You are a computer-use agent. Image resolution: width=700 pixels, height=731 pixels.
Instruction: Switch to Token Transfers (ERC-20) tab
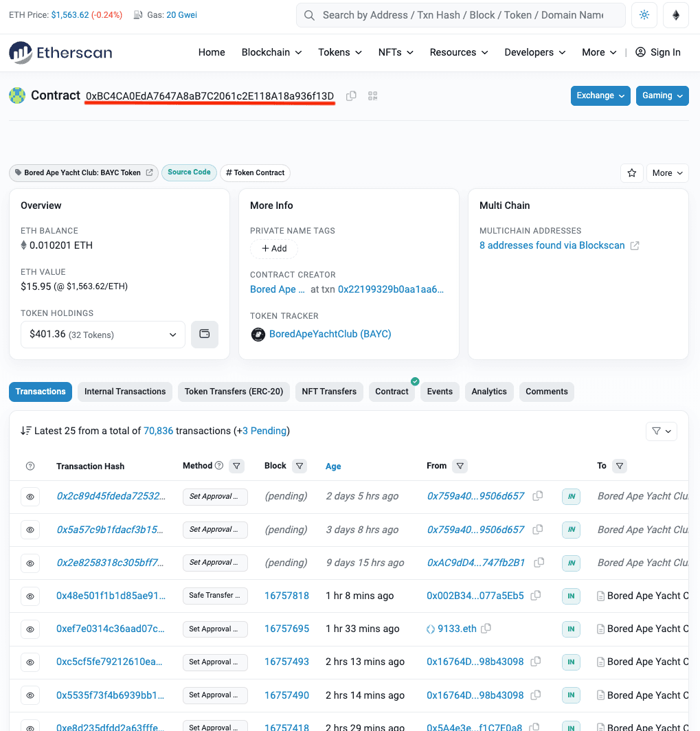tap(234, 392)
